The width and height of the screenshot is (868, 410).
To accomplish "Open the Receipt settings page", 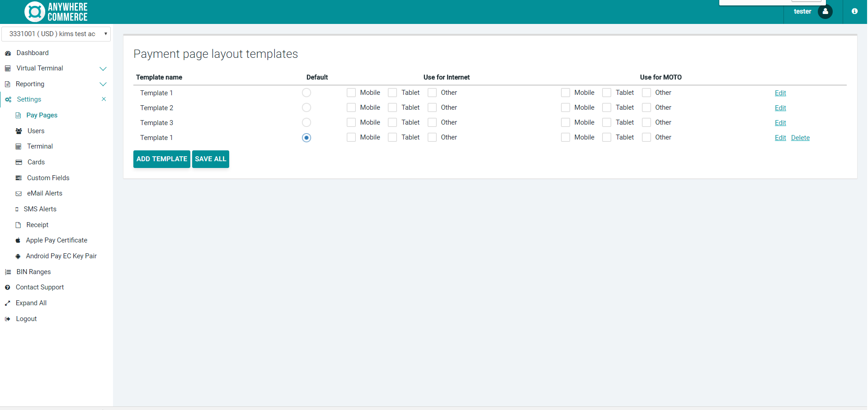I will click(38, 225).
